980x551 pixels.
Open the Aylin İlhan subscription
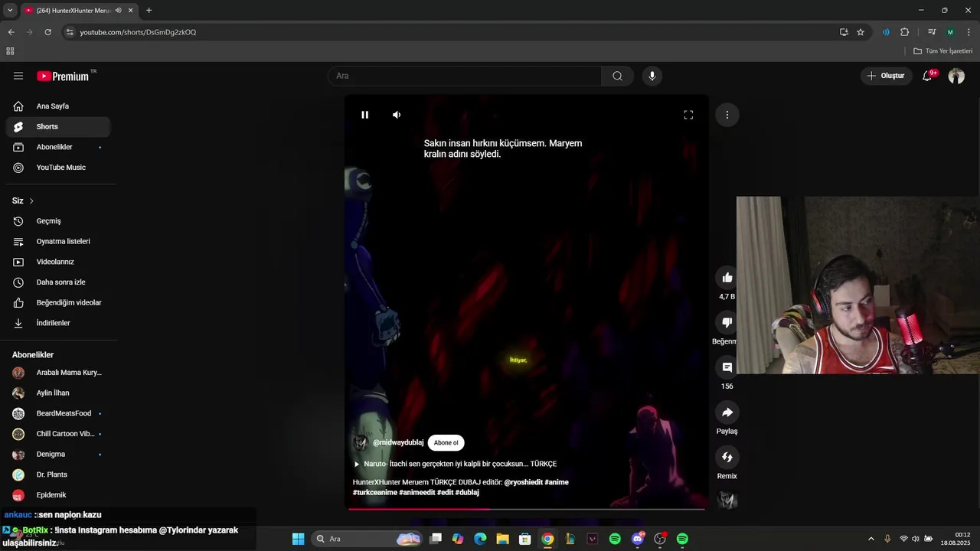point(58,393)
